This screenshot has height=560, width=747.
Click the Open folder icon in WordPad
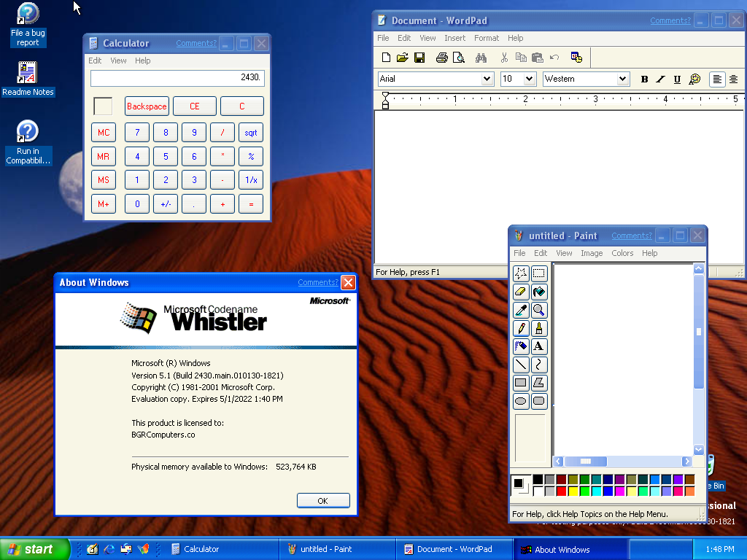403,58
